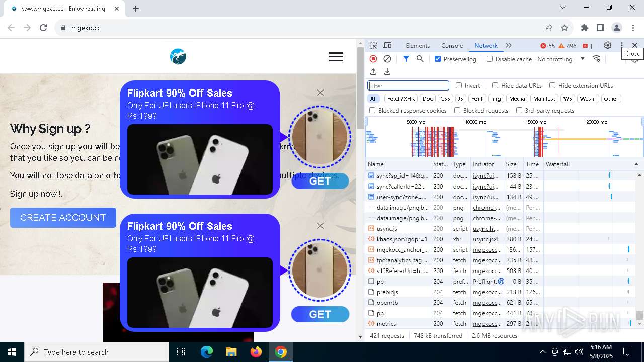Open network search magnifier
Image resolution: width=644 pixels, height=362 pixels.
pos(420,59)
